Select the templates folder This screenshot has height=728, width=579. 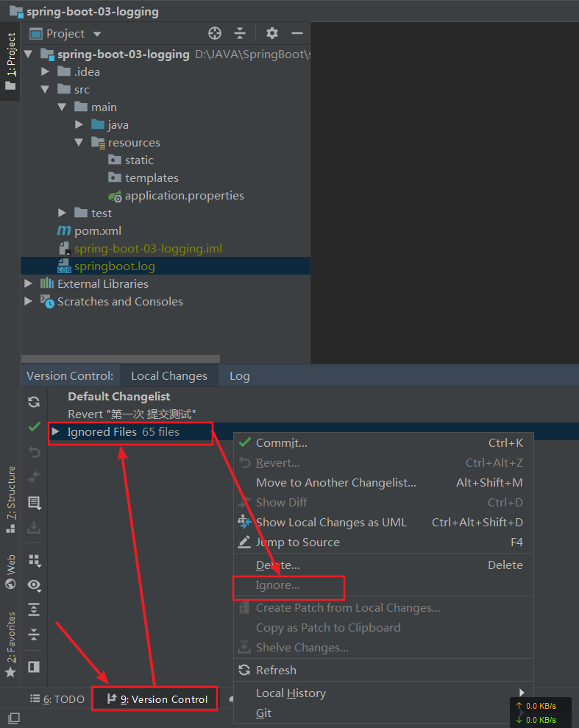(152, 178)
